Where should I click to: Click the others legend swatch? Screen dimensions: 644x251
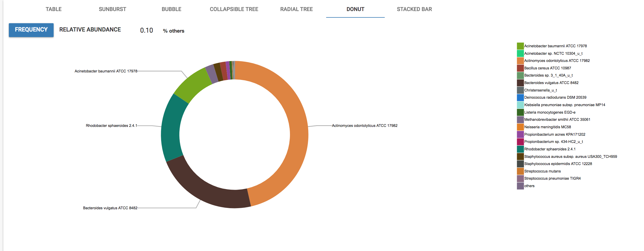pyautogui.click(x=520, y=186)
